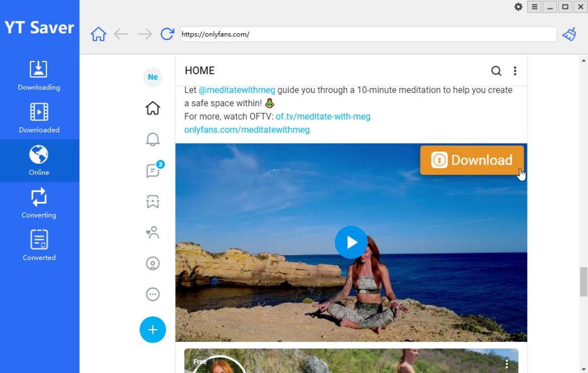The height and width of the screenshot is (373, 588).
Task: Open the Downloaded videos section
Action: click(x=39, y=118)
